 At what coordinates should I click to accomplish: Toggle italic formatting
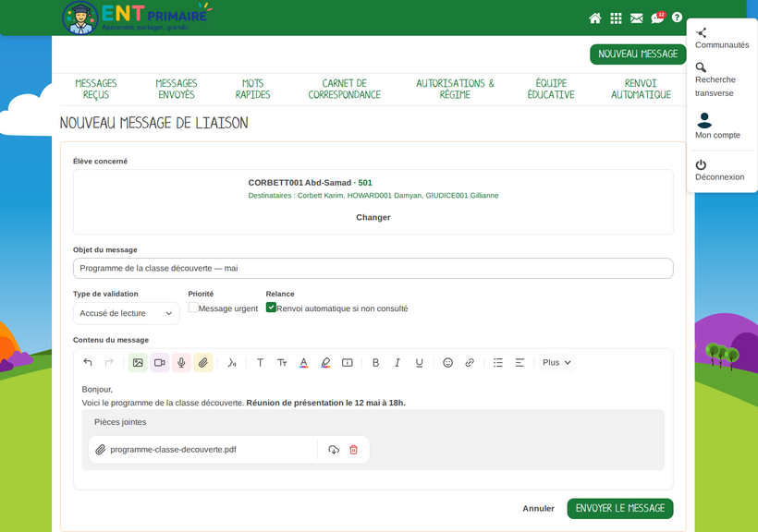[x=397, y=362]
